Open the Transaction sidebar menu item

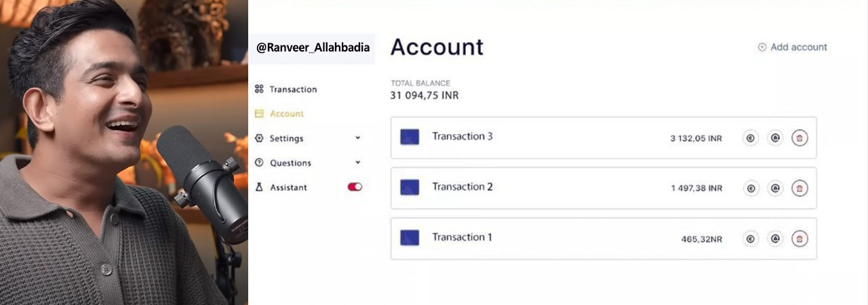pyautogui.click(x=293, y=89)
